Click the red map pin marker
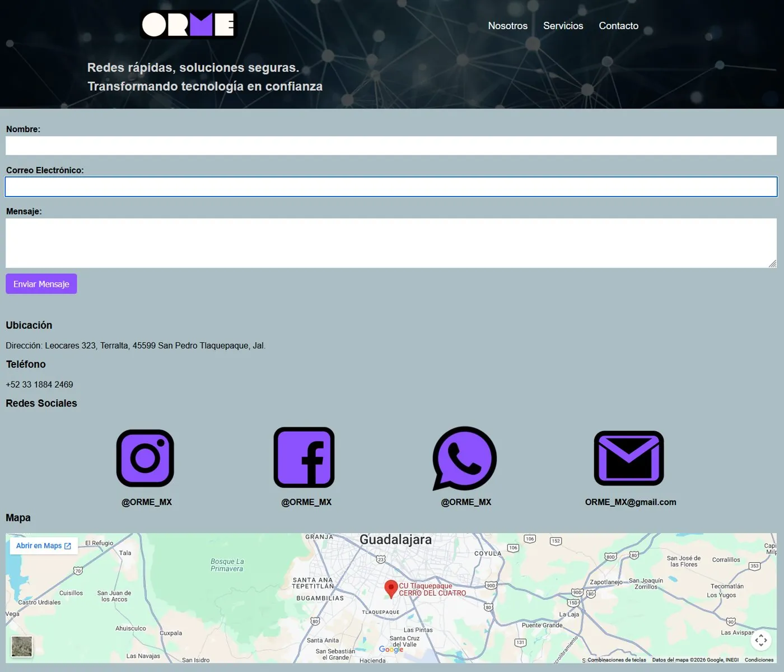Image resolution: width=784 pixels, height=672 pixels. pos(391,589)
